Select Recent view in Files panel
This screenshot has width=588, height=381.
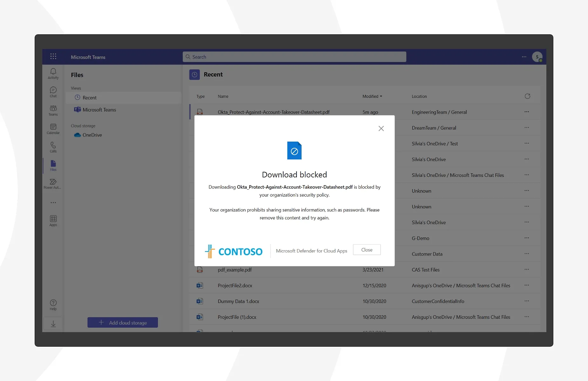coord(123,98)
